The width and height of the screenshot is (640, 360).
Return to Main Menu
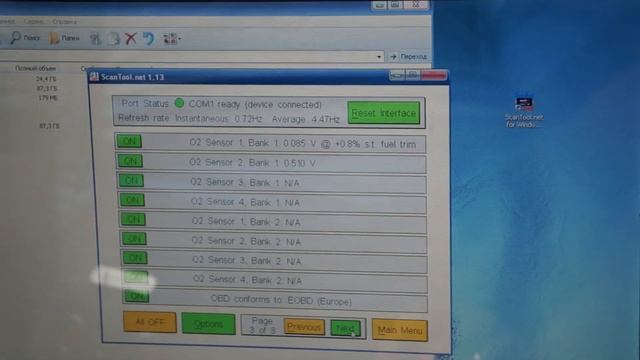tap(400, 330)
